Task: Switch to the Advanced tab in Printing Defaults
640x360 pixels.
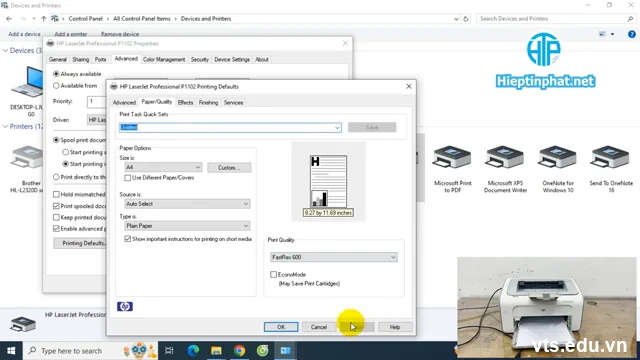Action: click(124, 102)
